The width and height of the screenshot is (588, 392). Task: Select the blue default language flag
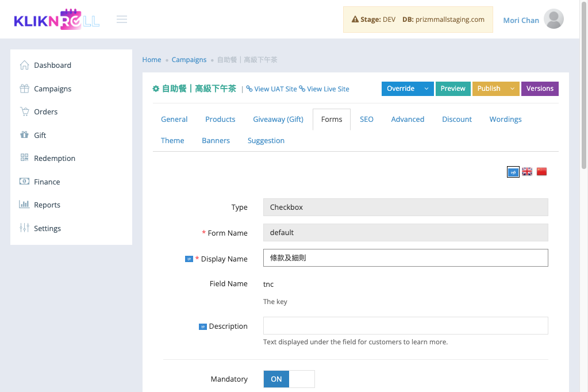point(513,172)
